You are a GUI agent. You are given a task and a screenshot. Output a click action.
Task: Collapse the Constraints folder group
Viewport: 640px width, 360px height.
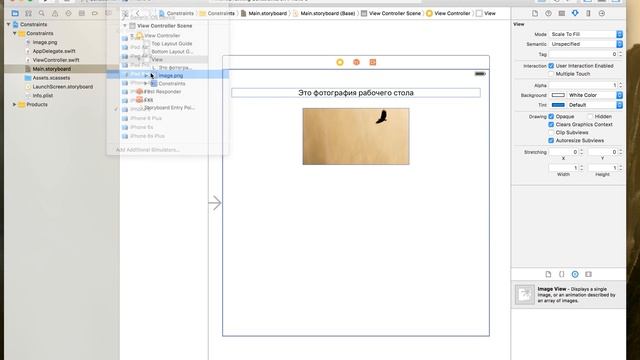pos(15,33)
